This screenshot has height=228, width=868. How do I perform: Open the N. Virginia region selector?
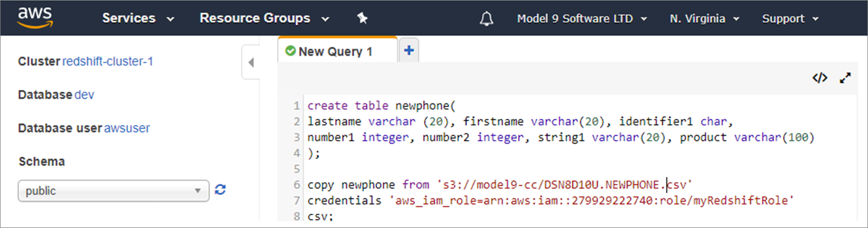pos(704,19)
